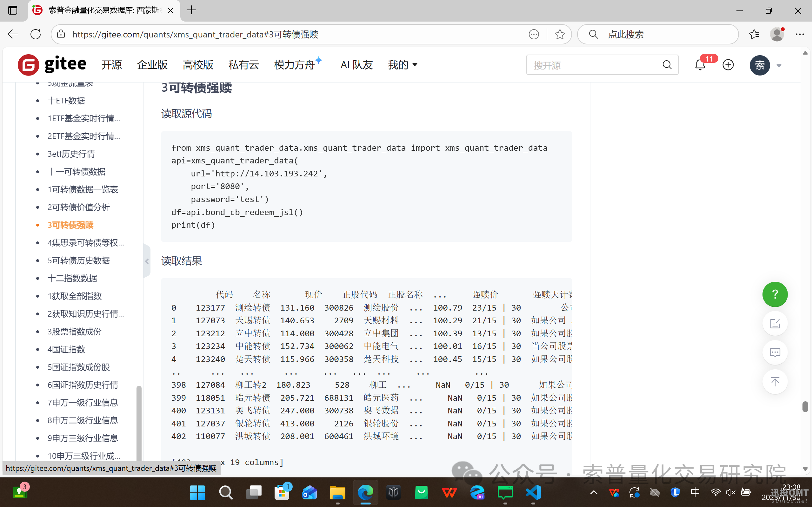812x507 pixels.
Task: Click the floating question-mark help button
Action: [775, 294]
